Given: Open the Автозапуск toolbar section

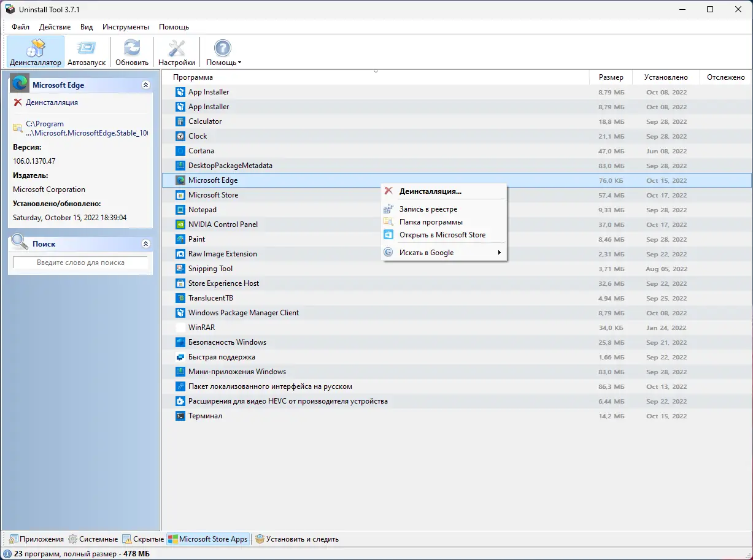Looking at the screenshot, I should 87,52.
